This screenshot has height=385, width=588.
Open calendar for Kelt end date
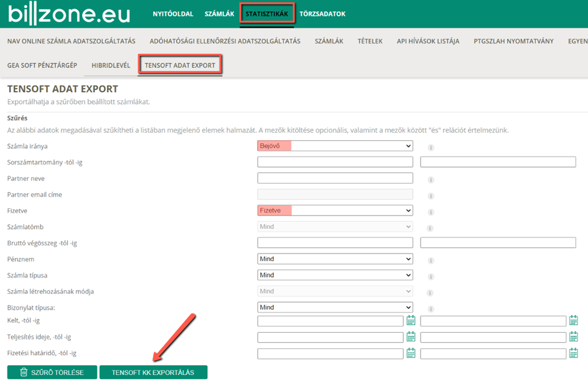coord(573,320)
